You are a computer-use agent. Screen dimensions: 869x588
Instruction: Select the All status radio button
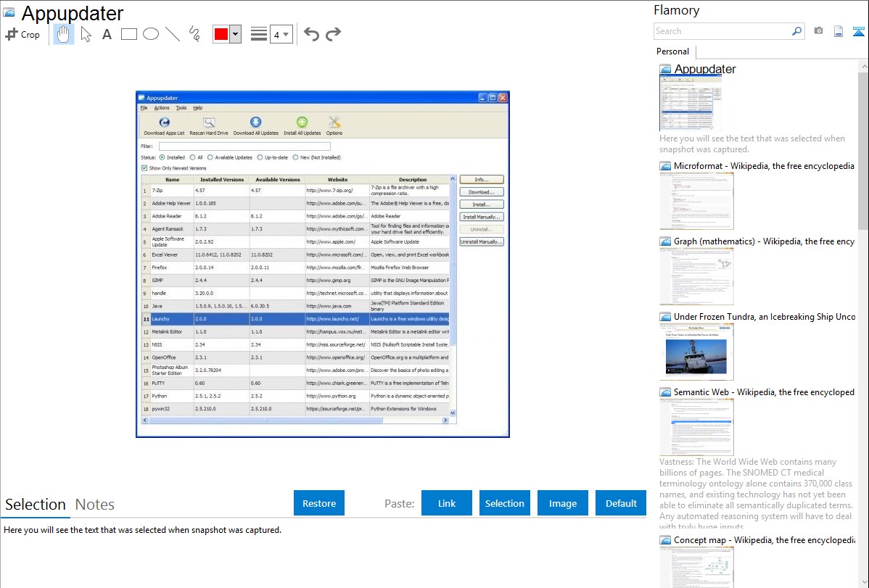pos(192,157)
